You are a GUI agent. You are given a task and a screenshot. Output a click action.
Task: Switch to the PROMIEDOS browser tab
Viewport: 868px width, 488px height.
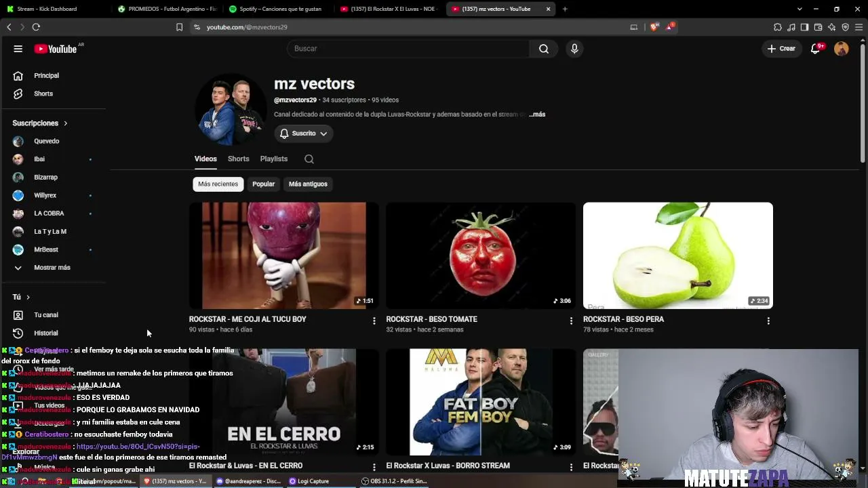point(166,9)
